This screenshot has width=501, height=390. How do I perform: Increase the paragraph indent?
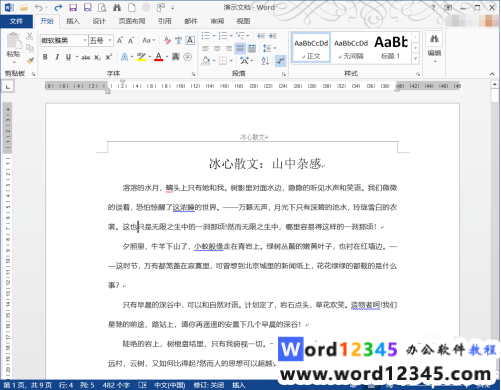273,36
